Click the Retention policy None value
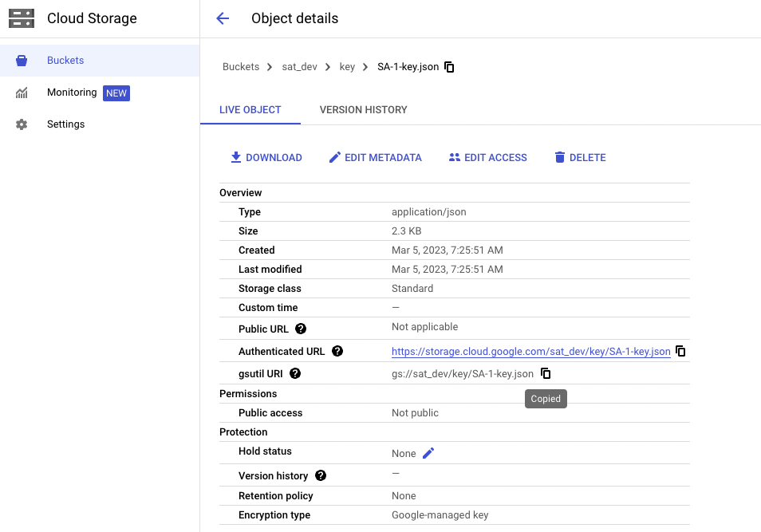Screen dimensions: 761x532 404,495
